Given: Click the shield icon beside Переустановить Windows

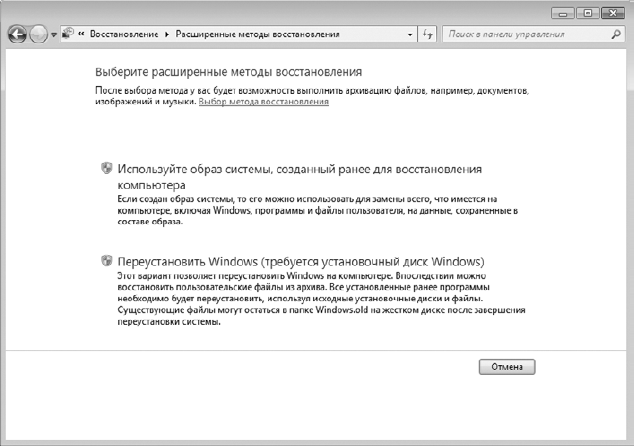Looking at the screenshot, I should point(106,260).
